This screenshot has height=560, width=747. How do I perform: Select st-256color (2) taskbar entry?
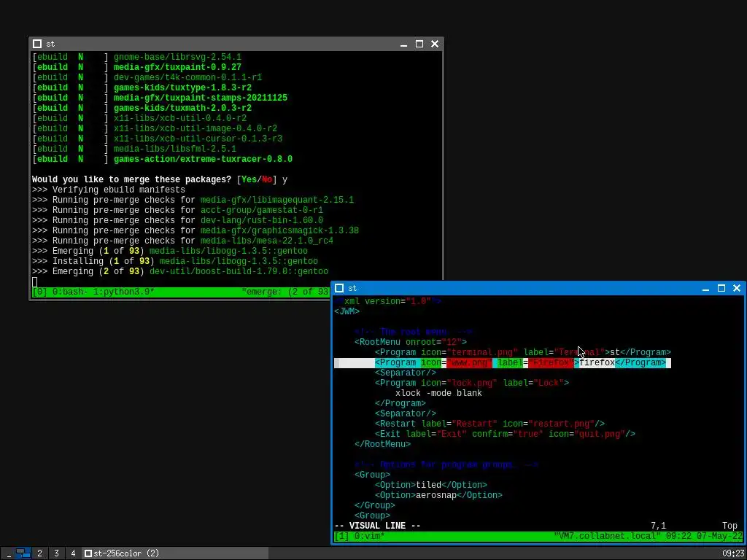[175, 553]
